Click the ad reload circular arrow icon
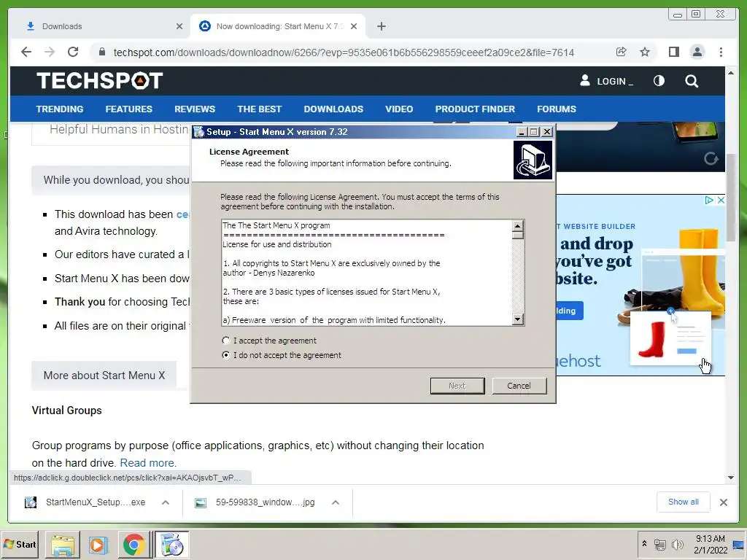The image size is (747, 560). pyautogui.click(x=711, y=158)
